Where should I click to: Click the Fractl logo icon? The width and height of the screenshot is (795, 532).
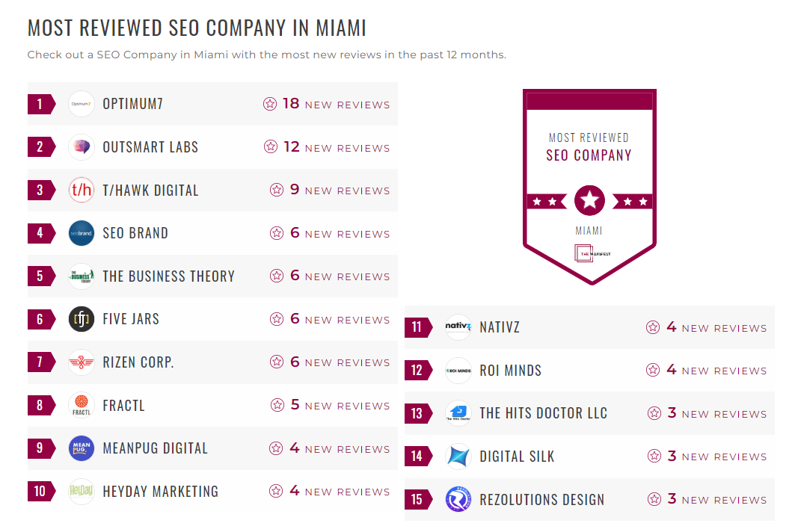coord(82,406)
